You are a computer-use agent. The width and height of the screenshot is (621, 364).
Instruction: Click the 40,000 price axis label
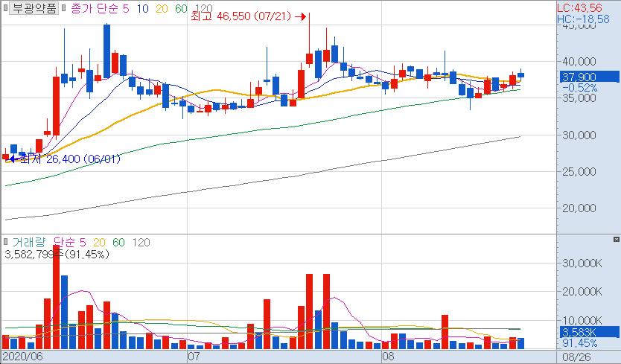click(579, 61)
